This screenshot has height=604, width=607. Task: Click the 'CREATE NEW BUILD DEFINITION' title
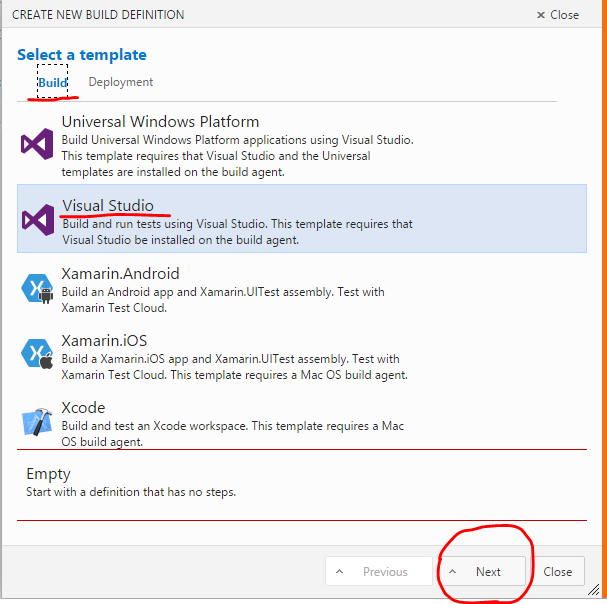[x=98, y=15]
